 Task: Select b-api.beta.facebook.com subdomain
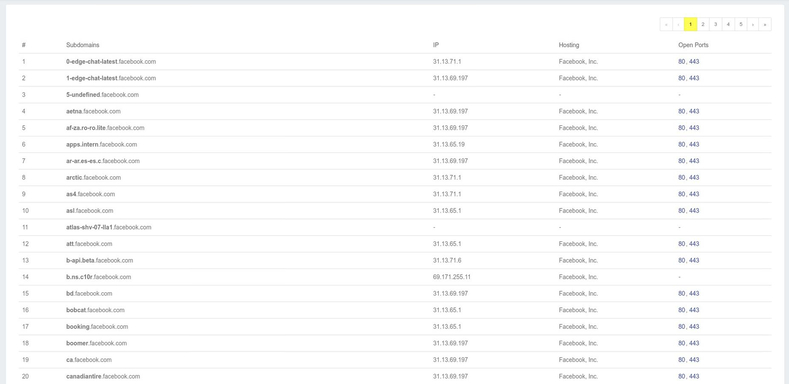[x=100, y=260]
